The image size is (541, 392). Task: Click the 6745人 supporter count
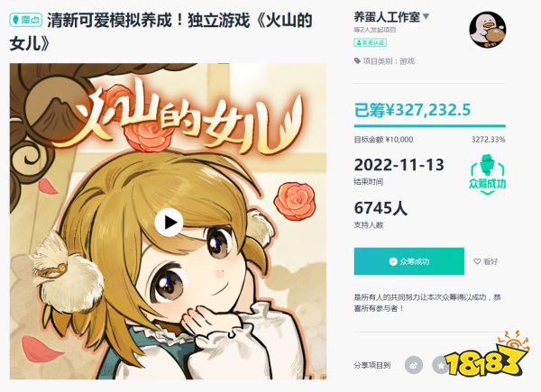381,208
